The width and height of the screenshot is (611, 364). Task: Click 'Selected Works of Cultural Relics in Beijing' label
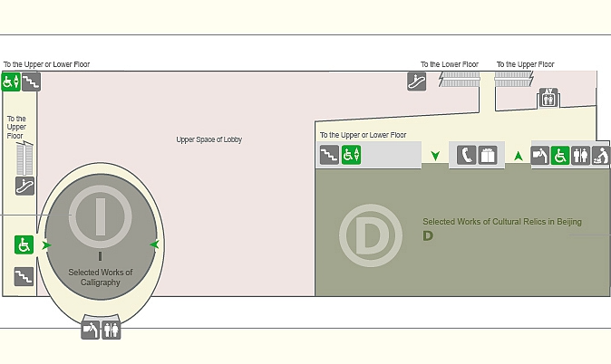click(x=502, y=222)
